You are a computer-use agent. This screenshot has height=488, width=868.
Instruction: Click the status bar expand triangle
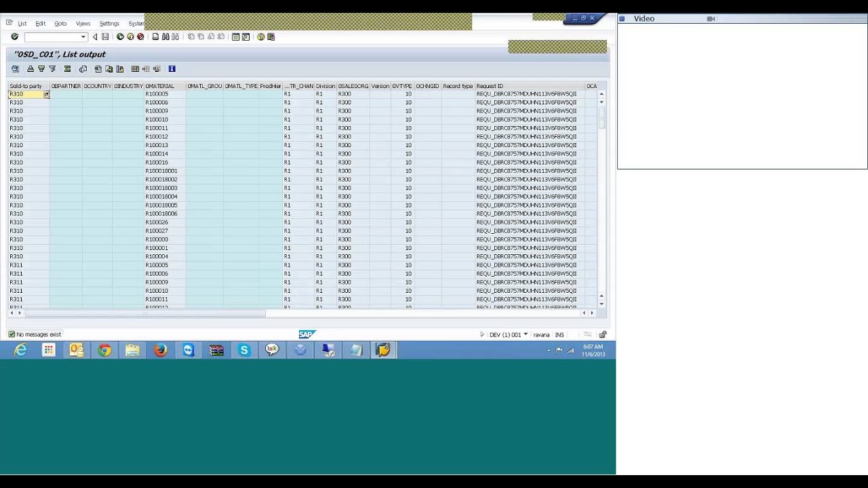[482, 334]
